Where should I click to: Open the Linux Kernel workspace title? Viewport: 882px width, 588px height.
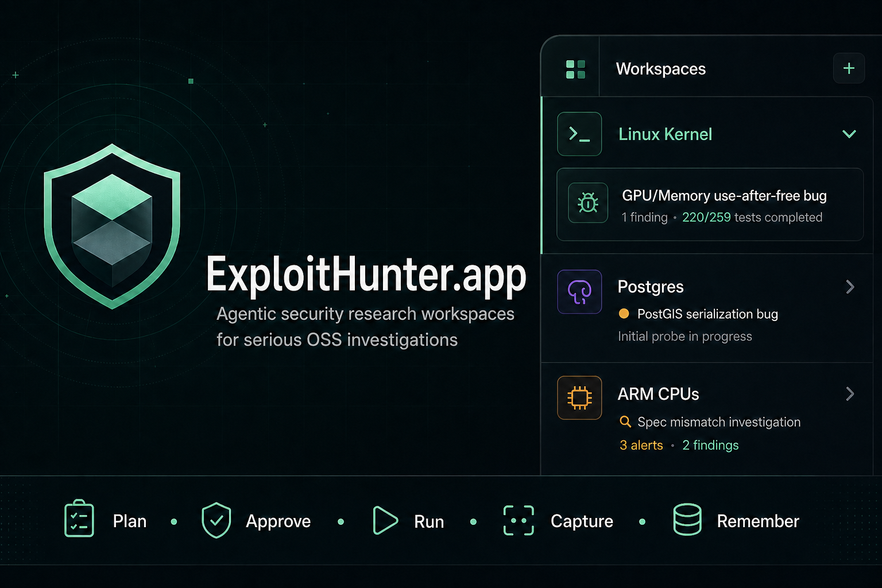[665, 134]
